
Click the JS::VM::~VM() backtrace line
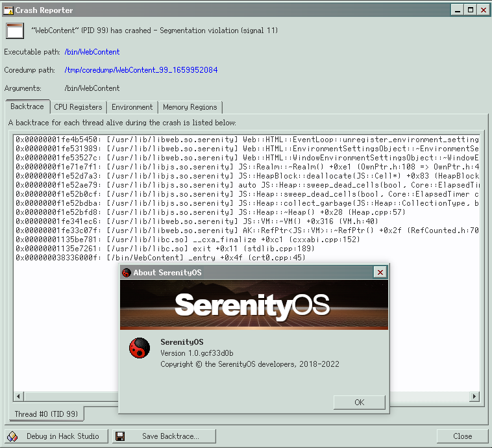click(x=197, y=221)
